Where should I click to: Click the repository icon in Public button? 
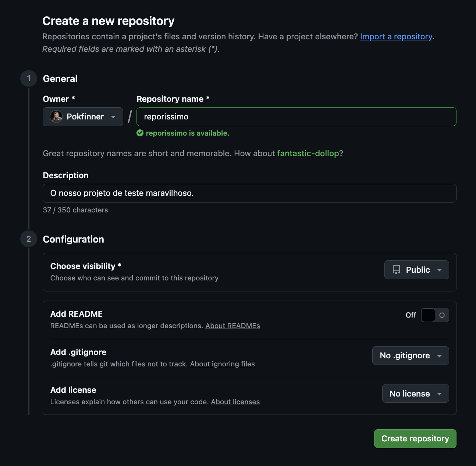tap(397, 270)
